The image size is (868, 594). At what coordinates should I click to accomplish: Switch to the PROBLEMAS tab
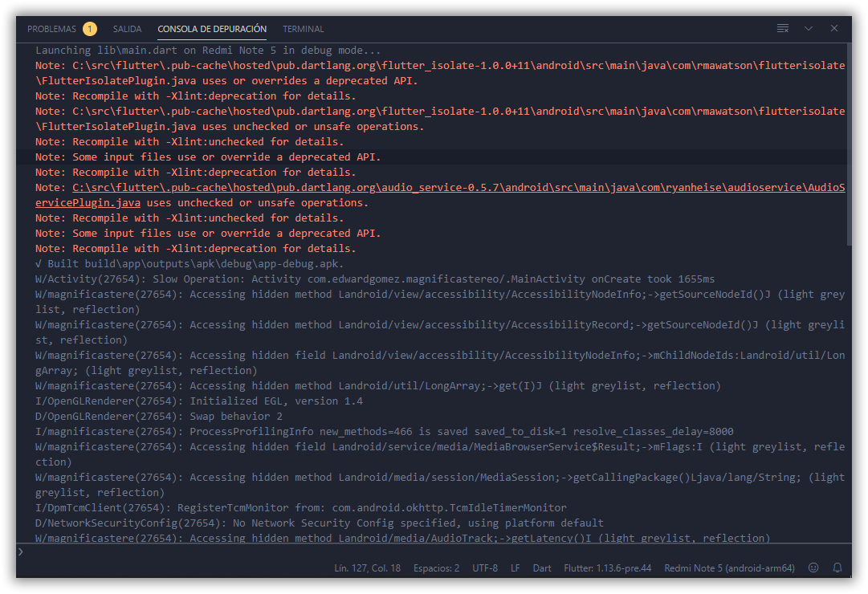tap(51, 29)
